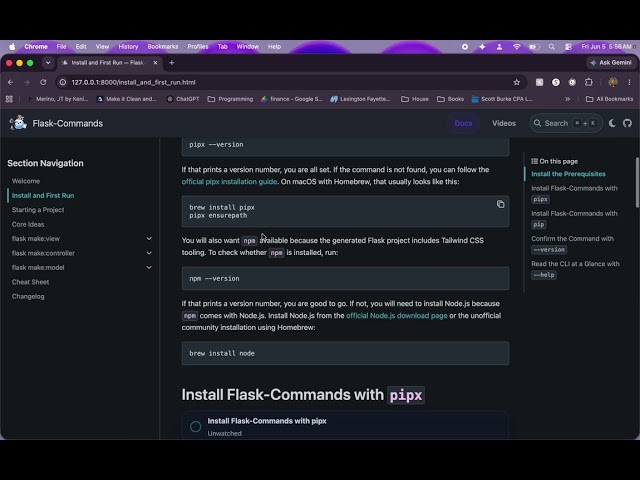Open the tab search dropdown arrow

point(48,63)
